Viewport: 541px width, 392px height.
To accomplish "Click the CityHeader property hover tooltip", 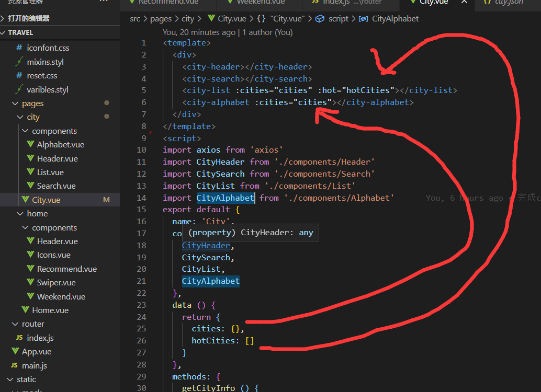I will coord(251,233).
